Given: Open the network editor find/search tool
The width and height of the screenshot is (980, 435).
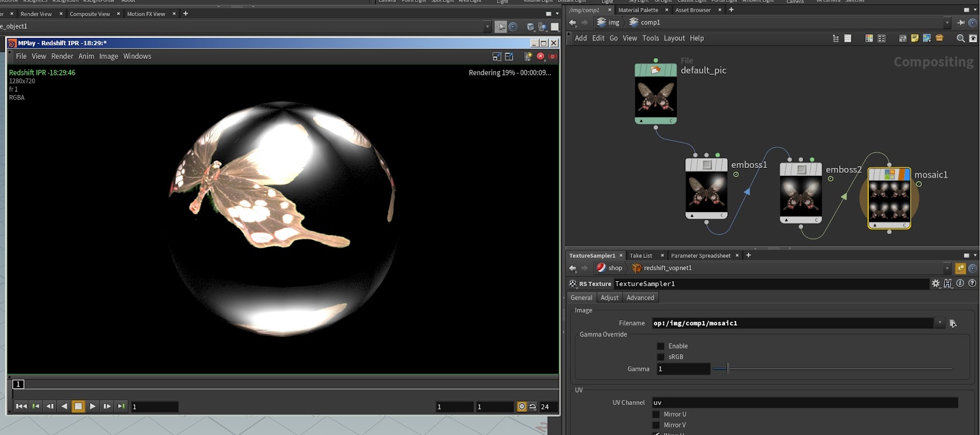Looking at the screenshot, I should [960, 38].
